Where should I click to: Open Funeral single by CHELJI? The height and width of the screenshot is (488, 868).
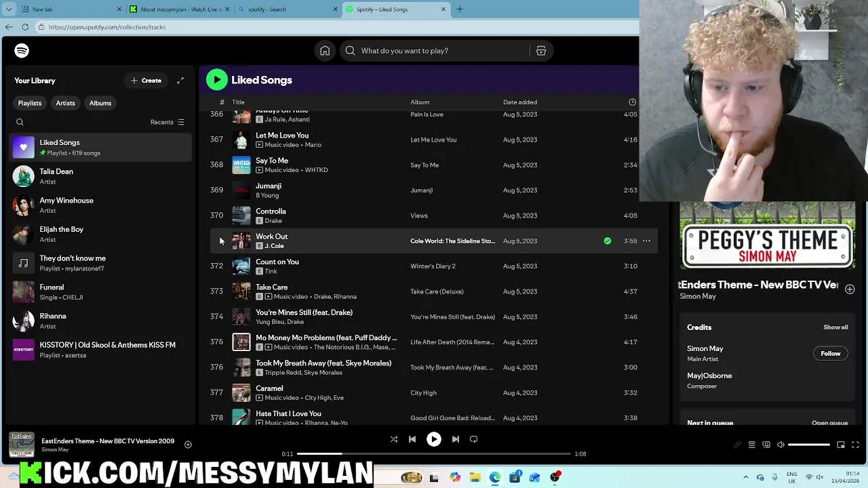[x=101, y=292]
